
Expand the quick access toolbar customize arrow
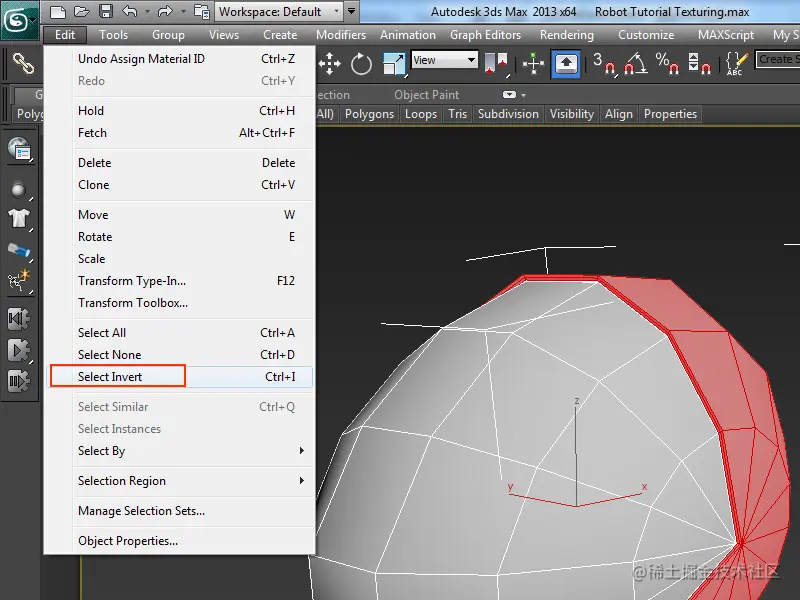pos(352,11)
